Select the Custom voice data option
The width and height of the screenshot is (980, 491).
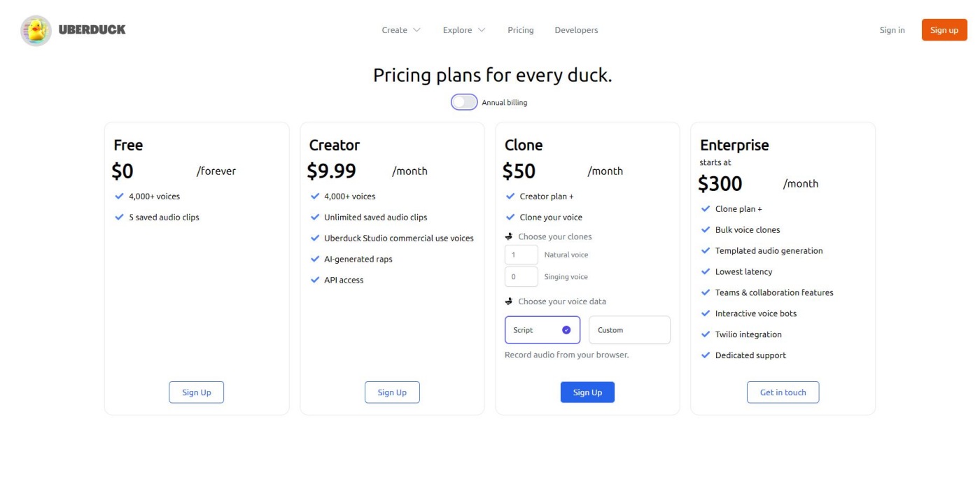pyautogui.click(x=629, y=330)
